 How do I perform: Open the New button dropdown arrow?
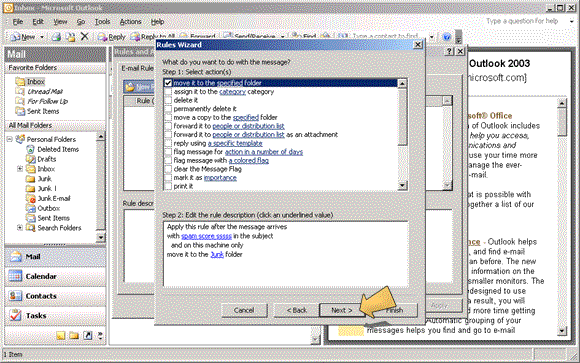pos(42,37)
